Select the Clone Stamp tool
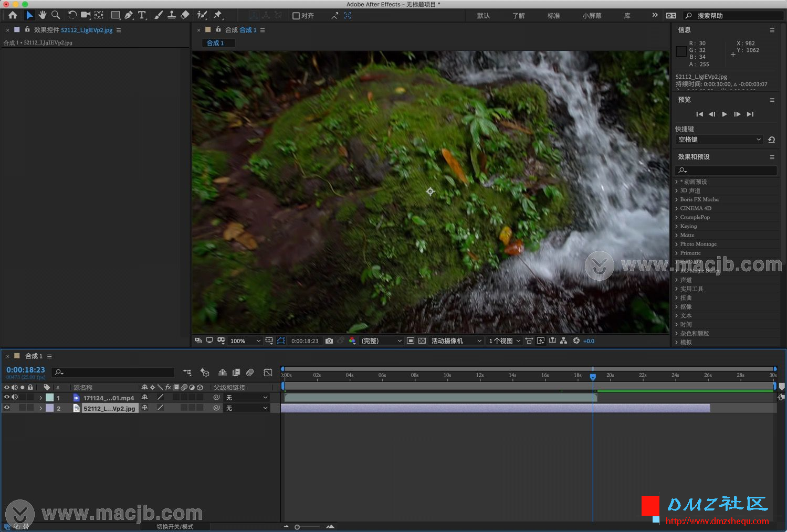Image resolution: width=787 pixels, height=532 pixels. click(172, 15)
